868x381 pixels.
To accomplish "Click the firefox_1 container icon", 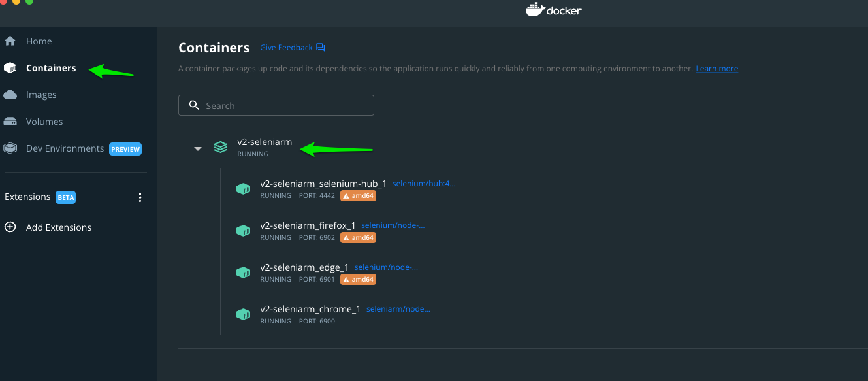I will [243, 231].
